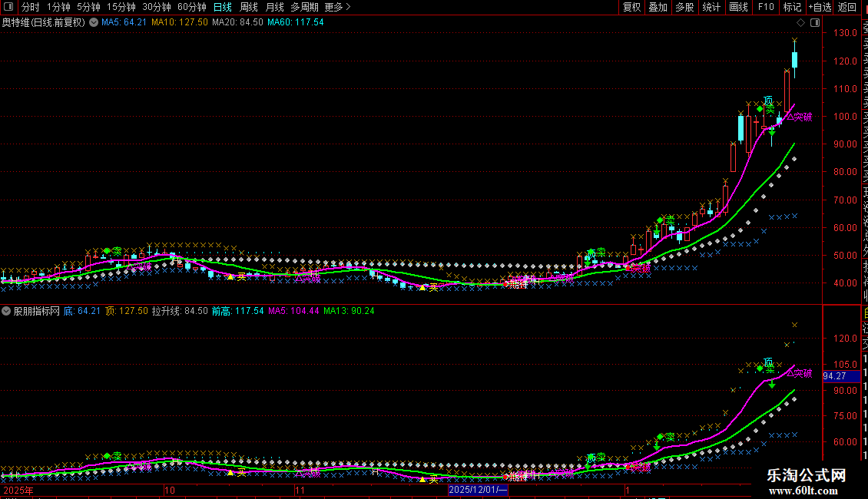This screenshot has width=868, height=499.
Task: Click the 前高: 117.54 value
Action: 238,312
